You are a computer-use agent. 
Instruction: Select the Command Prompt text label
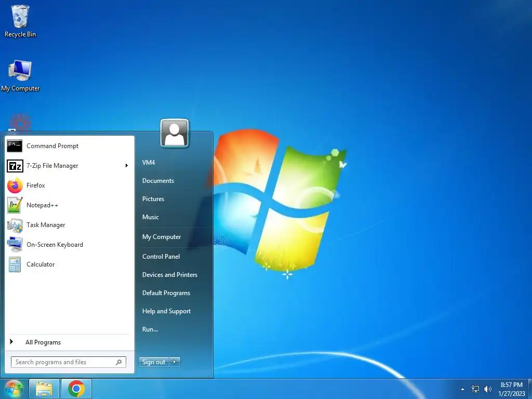52,146
